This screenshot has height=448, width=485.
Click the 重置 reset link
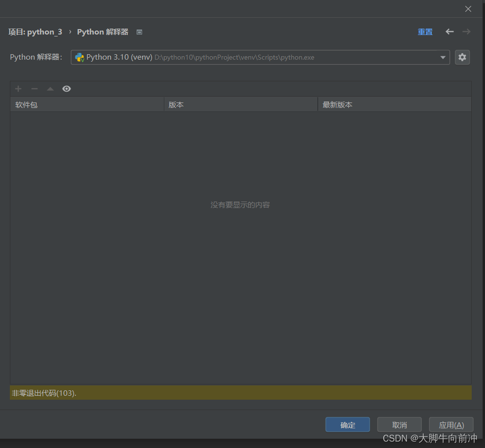425,32
